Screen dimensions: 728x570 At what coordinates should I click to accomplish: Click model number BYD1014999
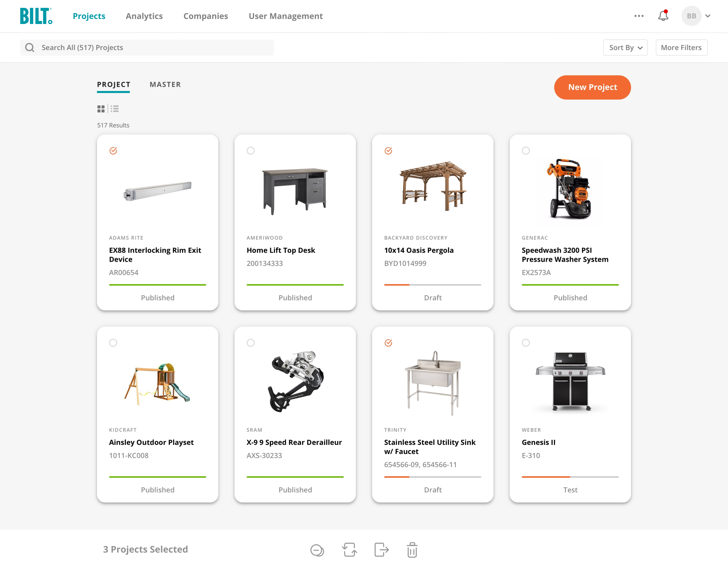(405, 263)
